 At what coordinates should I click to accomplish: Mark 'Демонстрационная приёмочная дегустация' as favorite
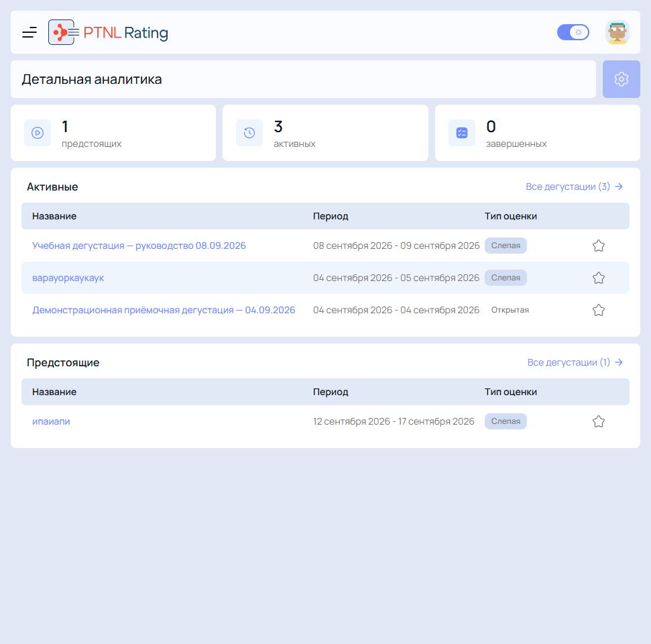(x=598, y=310)
